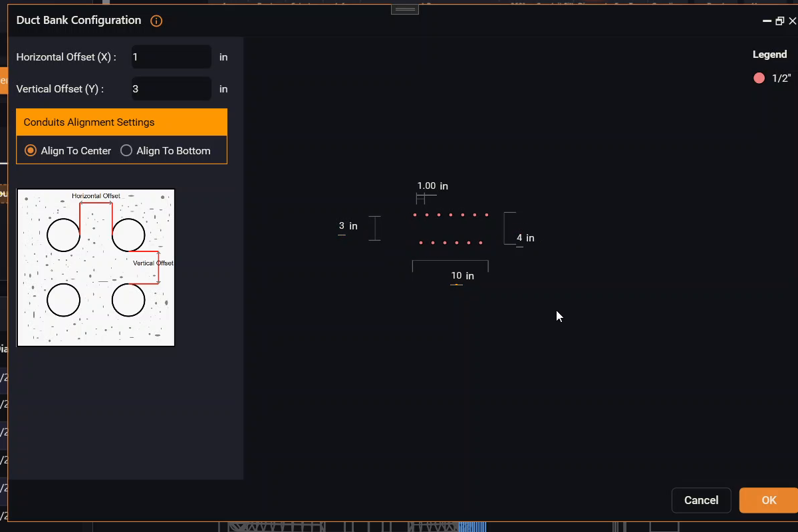
Task: Click the 10 in width dimension label
Action: point(462,275)
